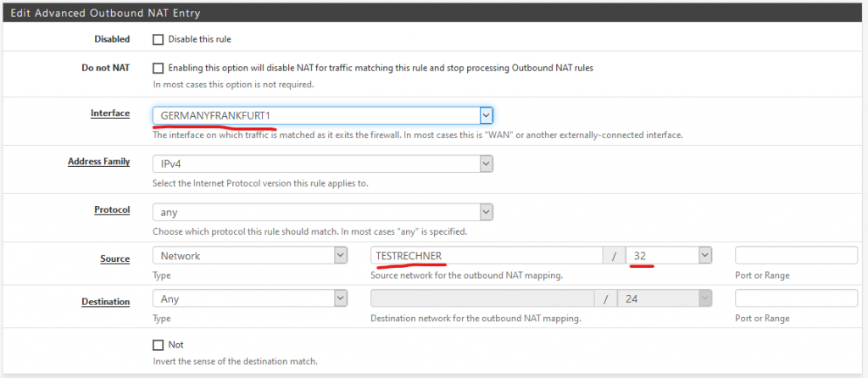
Task: Click the disabled destination network field
Action: pos(487,299)
